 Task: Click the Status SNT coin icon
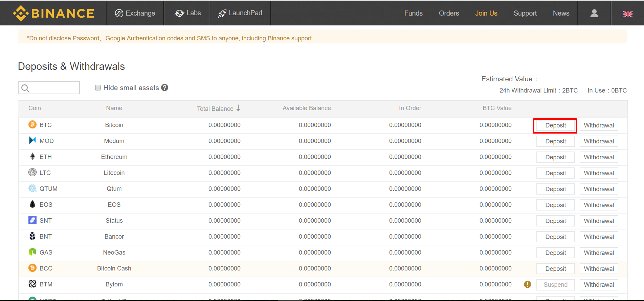(32, 220)
